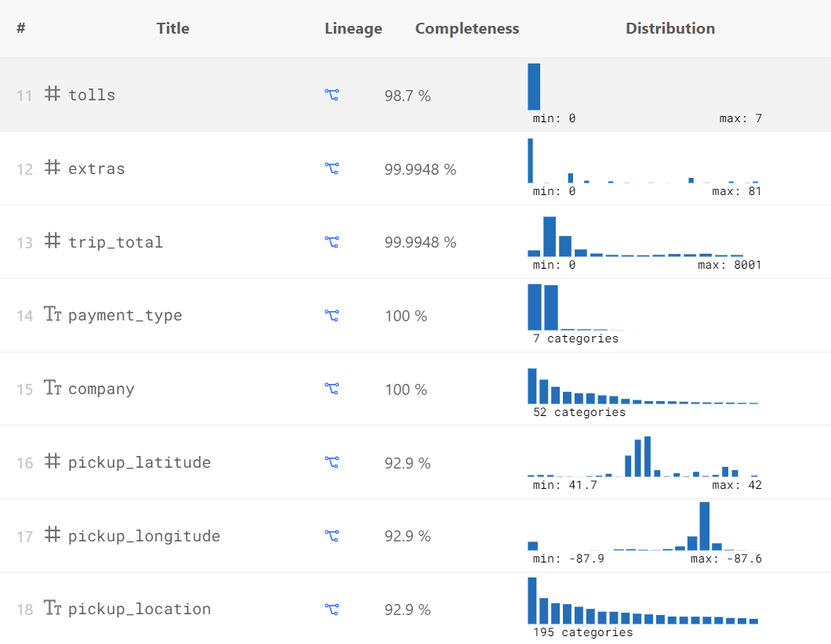
Task: Open lineage for the company column
Action: tap(332, 389)
